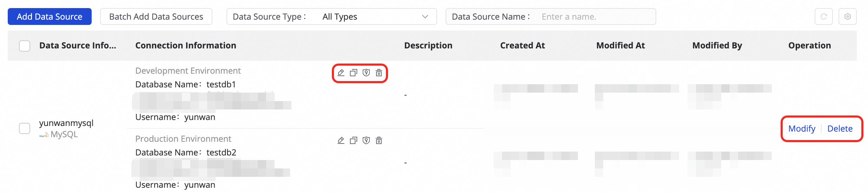Refresh the data source list
Viewport: 868px width, 193px height.
click(823, 16)
